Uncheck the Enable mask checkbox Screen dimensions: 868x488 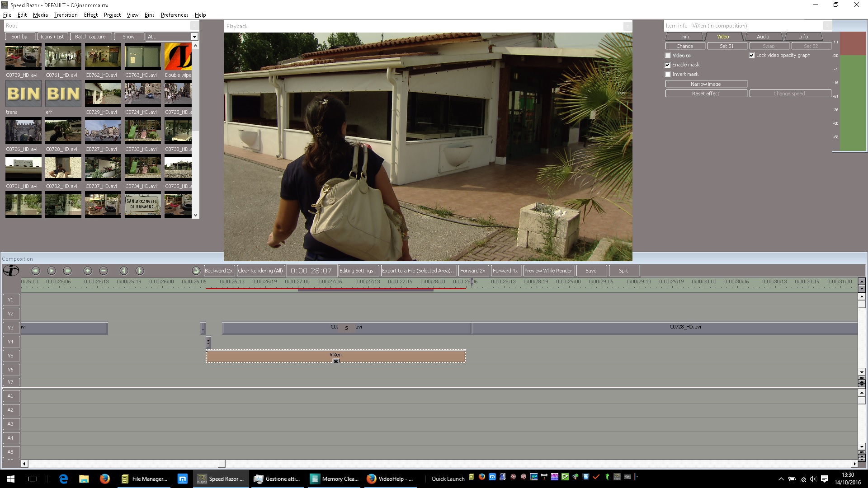tap(668, 65)
